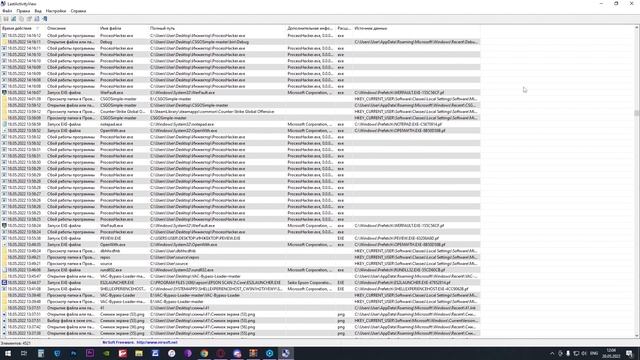
Task: Open the Вид menu
Action: pyautogui.click(x=38, y=11)
